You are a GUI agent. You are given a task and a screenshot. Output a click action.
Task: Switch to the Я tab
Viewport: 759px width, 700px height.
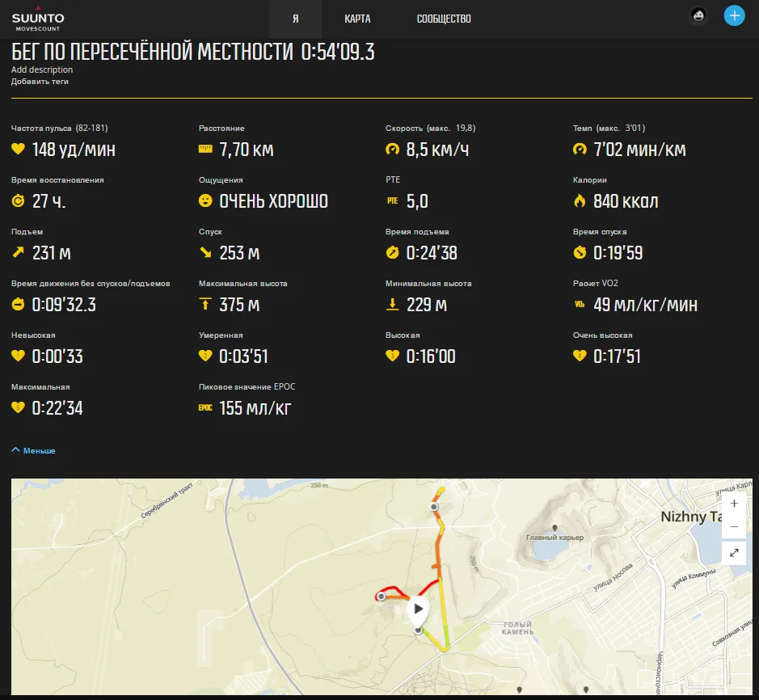pyautogui.click(x=295, y=19)
